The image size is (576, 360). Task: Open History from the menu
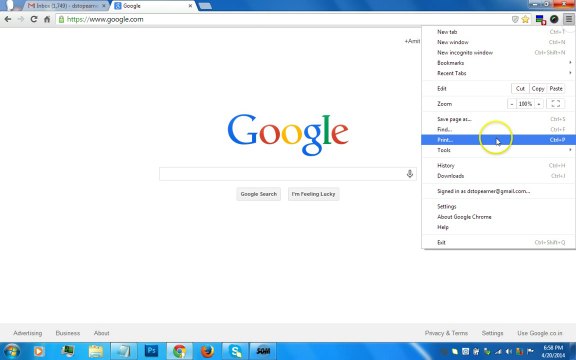click(498, 165)
